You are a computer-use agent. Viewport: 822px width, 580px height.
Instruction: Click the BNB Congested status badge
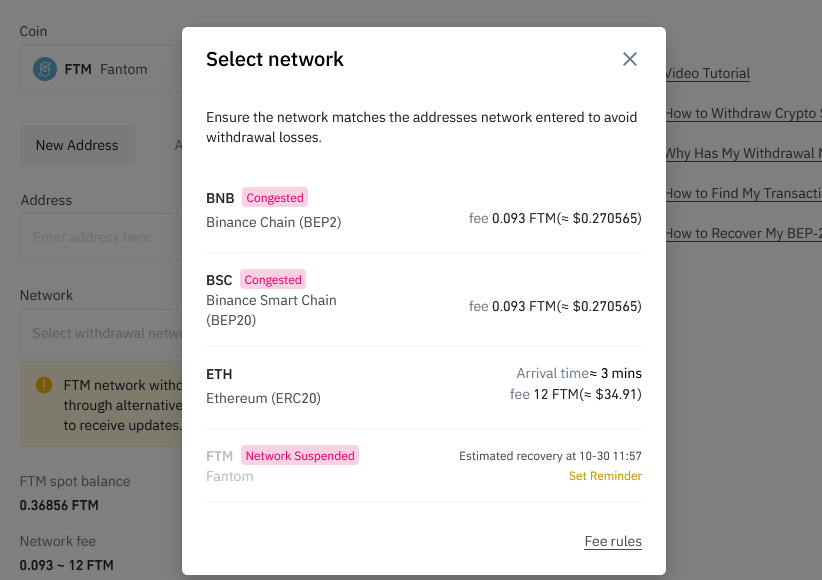click(274, 197)
